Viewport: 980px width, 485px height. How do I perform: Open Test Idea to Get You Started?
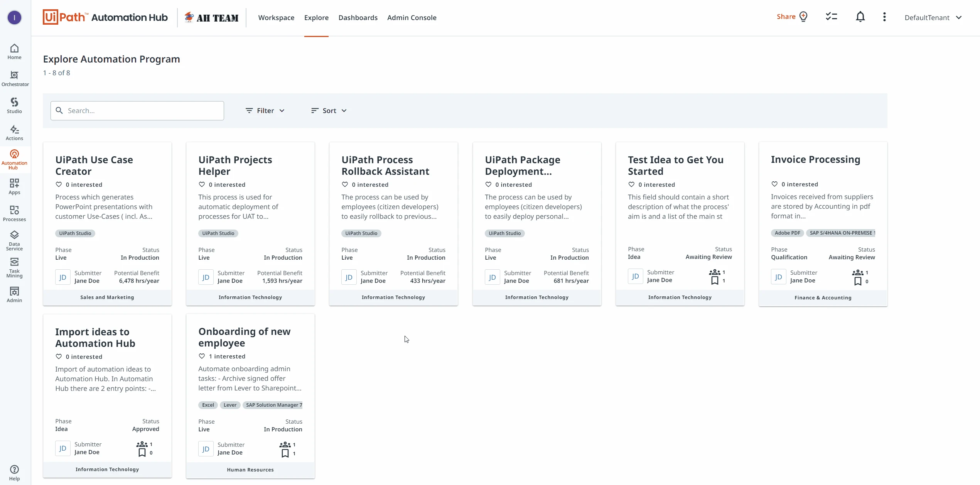tap(675, 166)
